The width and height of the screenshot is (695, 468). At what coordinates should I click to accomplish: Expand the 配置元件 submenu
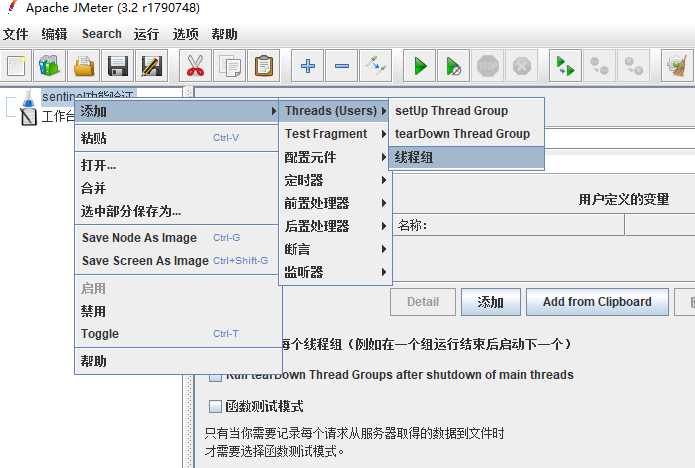(x=335, y=157)
